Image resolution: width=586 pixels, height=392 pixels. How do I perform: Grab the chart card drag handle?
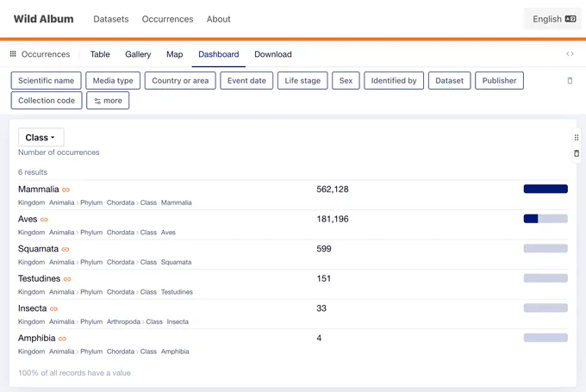tap(577, 138)
